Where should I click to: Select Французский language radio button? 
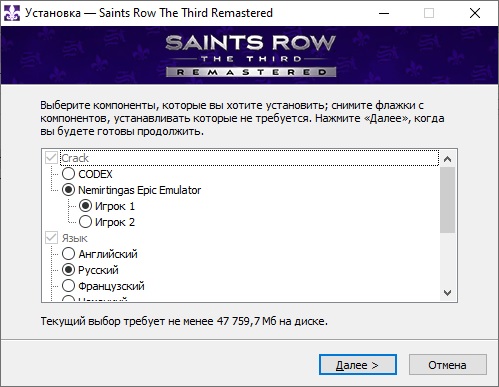click(68, 286)
